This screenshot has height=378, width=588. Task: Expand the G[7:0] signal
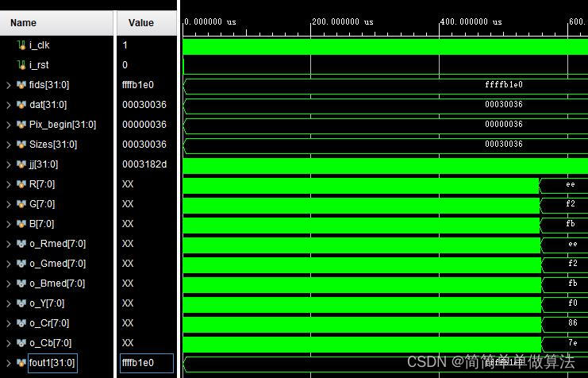[8, 205]
